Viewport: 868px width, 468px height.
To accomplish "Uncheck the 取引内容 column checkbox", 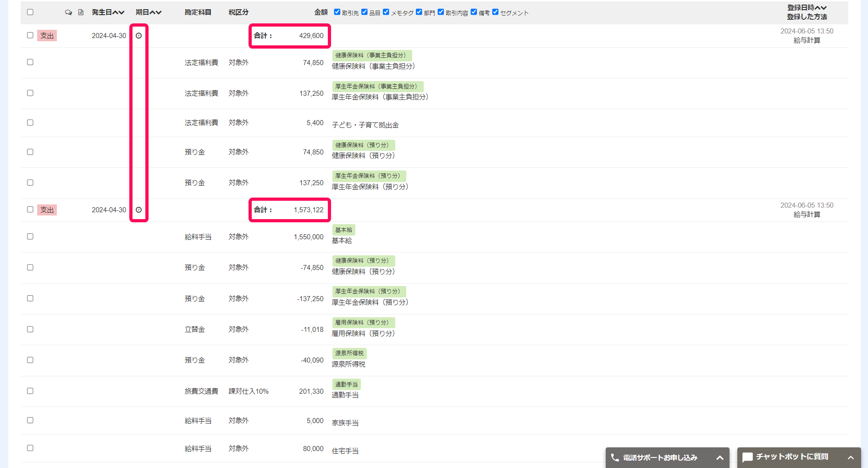I will click(441, 12).
